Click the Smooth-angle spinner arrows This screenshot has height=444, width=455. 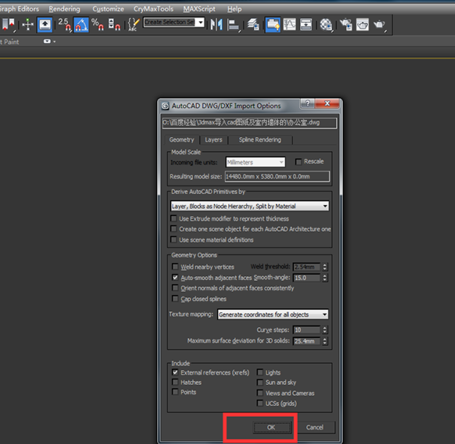[325, 278]
